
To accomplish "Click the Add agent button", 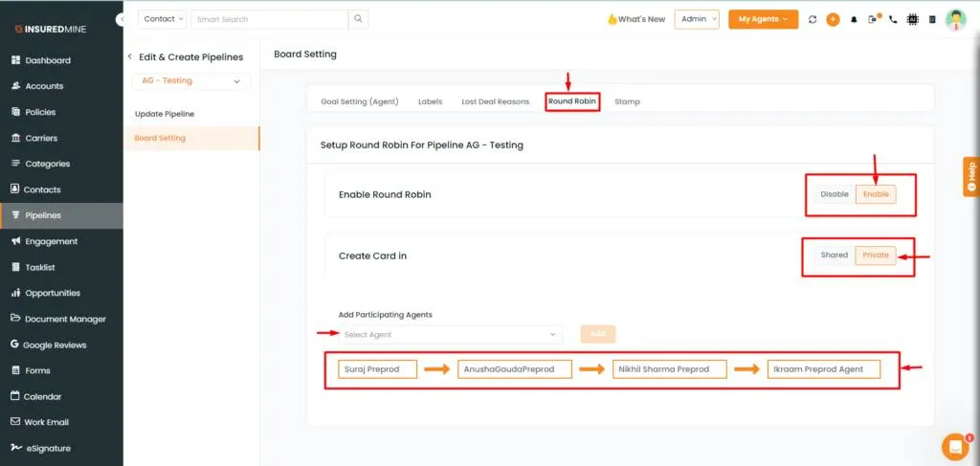I will [597, 334].
